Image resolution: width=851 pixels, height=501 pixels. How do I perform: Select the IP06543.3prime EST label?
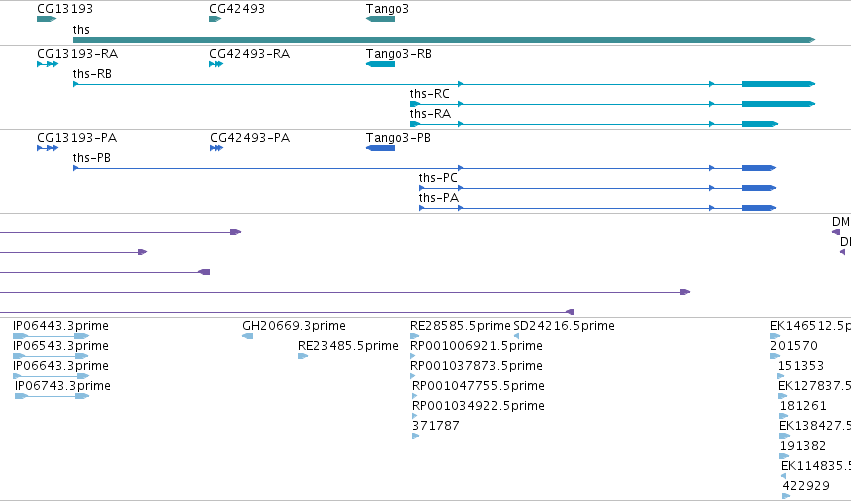(x=61, y=346)
